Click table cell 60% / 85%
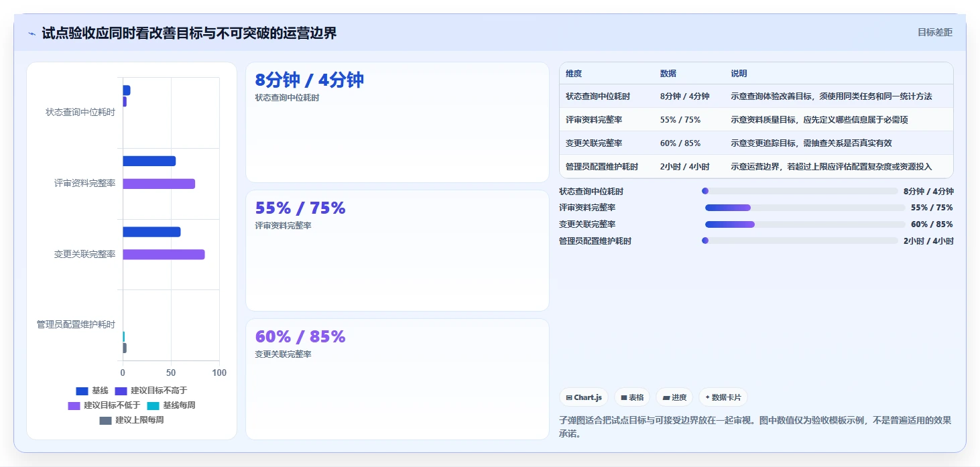The image size is (980, 467). [x=680, y=143]
